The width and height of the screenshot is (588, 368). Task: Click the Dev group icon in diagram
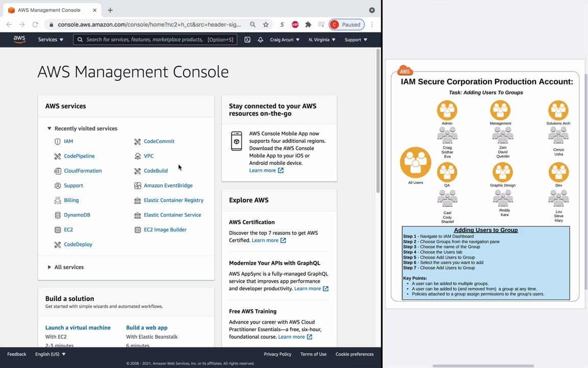pyautogui.click(x=558, y=172)
